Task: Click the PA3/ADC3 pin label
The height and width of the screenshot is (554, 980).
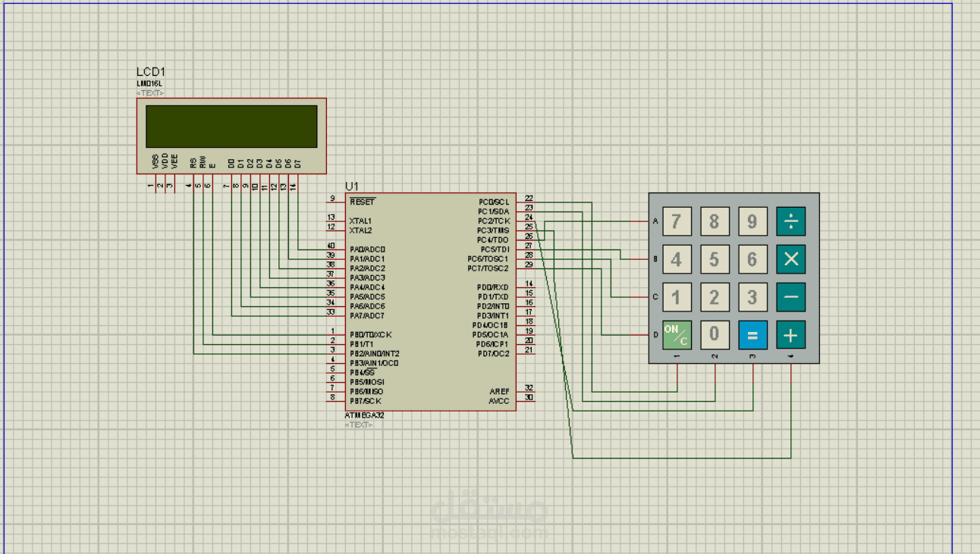Action: point(367,277)
